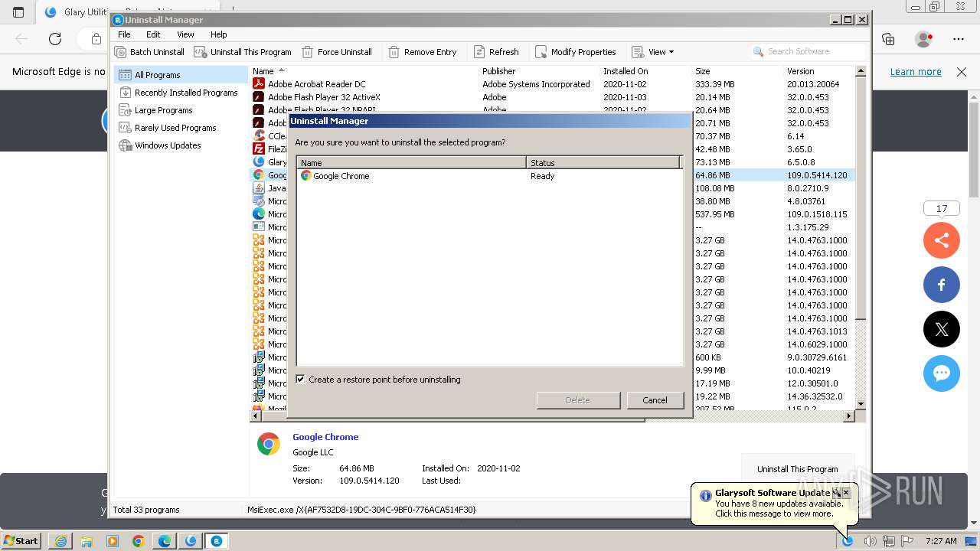Open the Start menu
This screenshot has height=551, width=980.
click(x=21, y=540)
